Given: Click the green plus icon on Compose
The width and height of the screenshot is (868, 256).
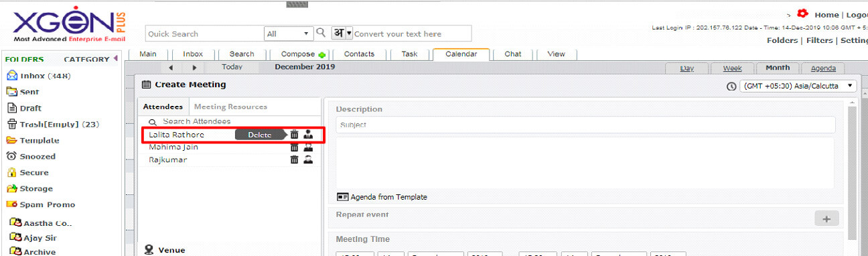Looking at the screenshot, I should click(322, 55).
